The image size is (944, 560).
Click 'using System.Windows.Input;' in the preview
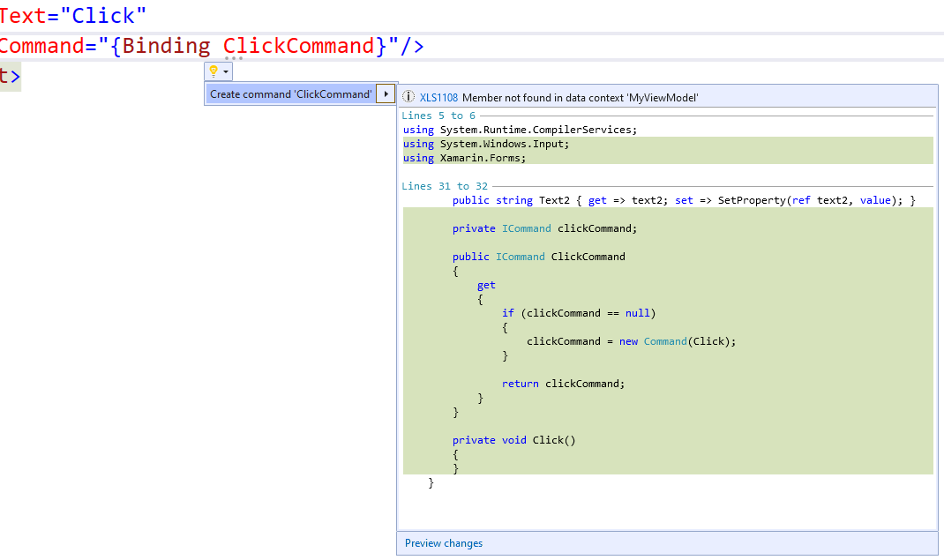coord(486,143)
